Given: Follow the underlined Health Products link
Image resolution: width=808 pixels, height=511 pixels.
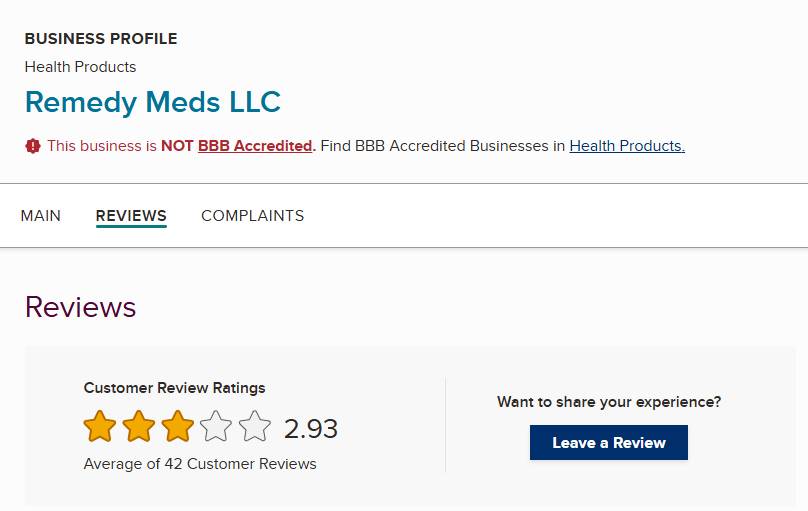Looking at the screenshot, I should [x=627, y=146].
